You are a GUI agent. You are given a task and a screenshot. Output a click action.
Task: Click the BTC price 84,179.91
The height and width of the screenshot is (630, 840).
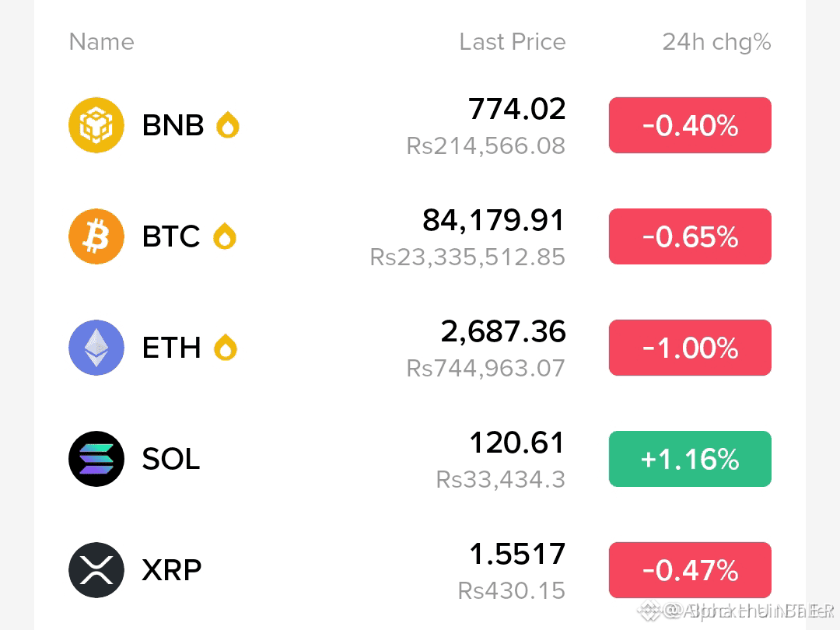click(x=493, y=220)
